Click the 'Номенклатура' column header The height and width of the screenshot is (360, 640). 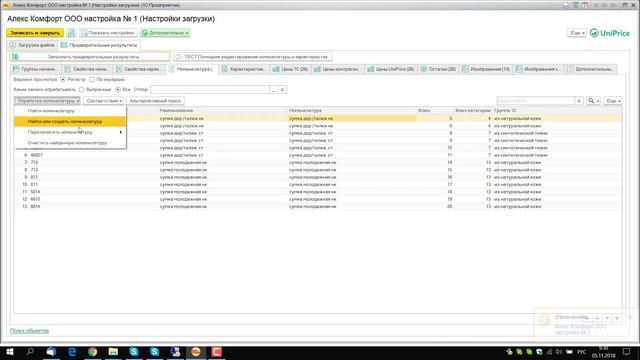(352, 111)
